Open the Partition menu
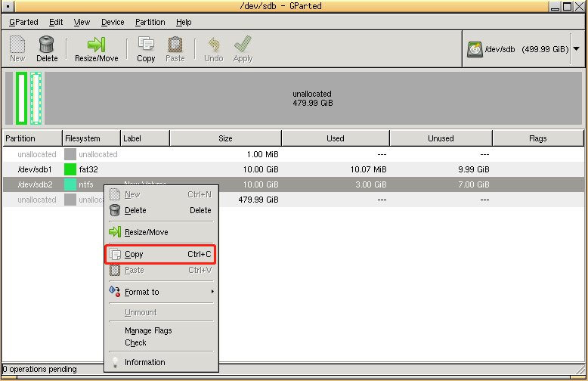The image size is (588, 381). click(150, 22)
